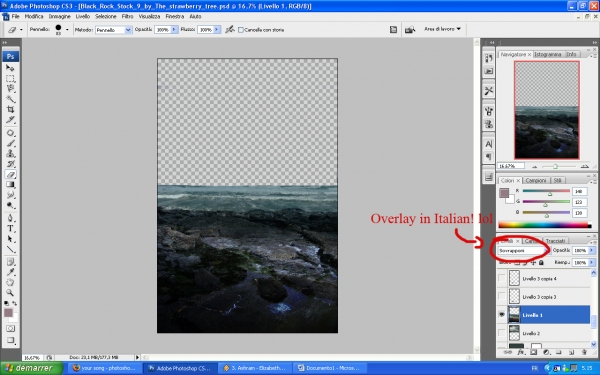Select the Rectangular Marquee tool
The height and width of the screenshot is (375, 600).
(x=10, y=78)
